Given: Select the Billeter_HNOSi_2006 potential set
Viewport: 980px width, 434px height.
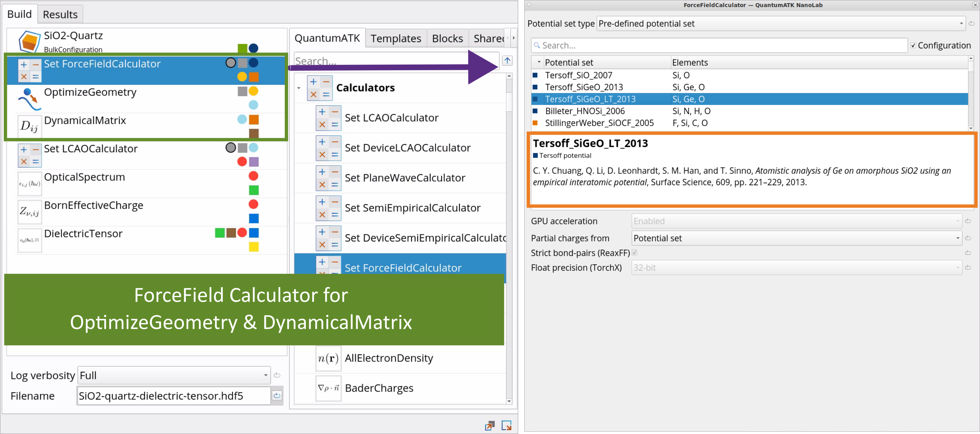Looking at the screenshot, I should (x=749, y=111).
